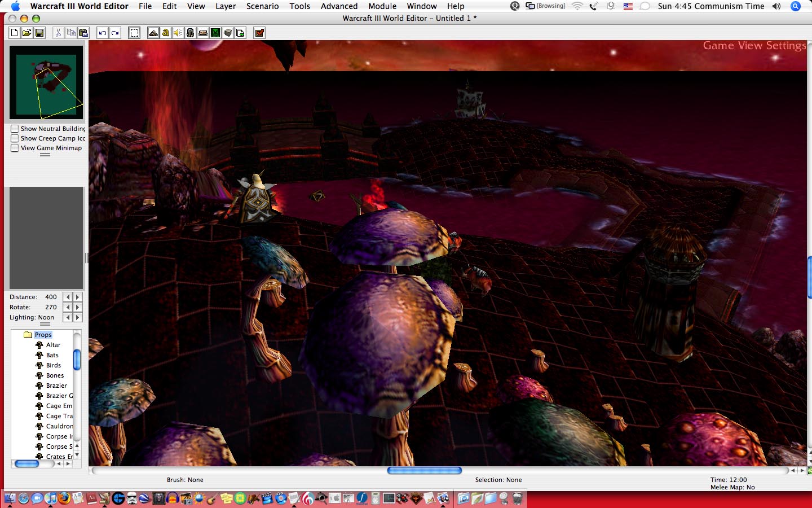Open the Terrain Editor toolbar icon
The width and height of the screenshot is (812, 508).
click(x=153, y=33)
